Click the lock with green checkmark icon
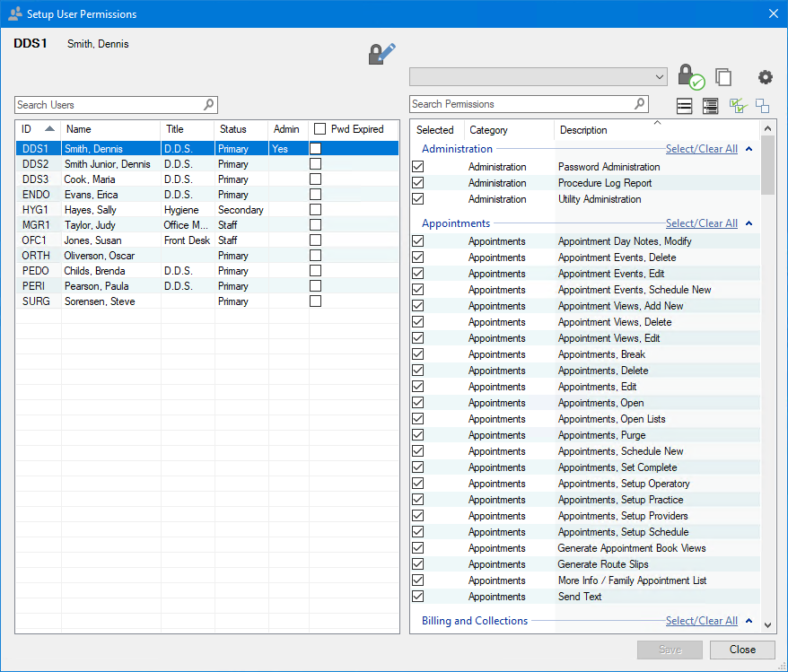 (689, 76)
